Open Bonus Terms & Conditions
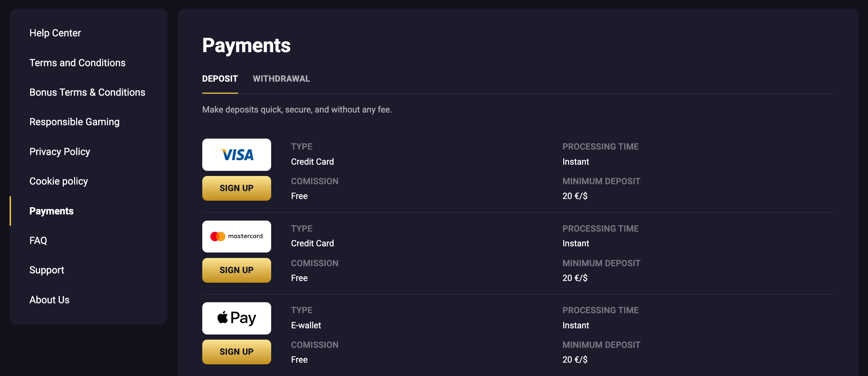The image size is (868, 376). pos(87,92)
